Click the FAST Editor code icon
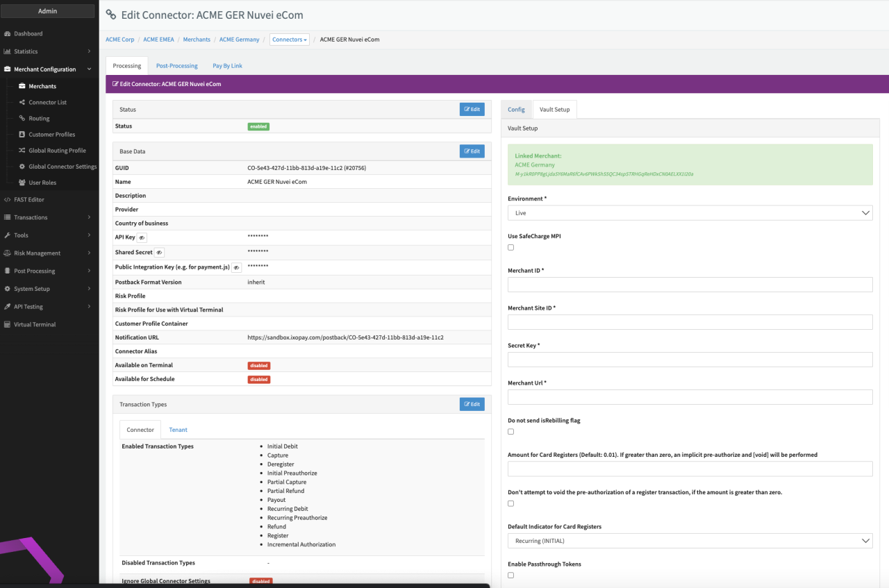This screenshot has height=588, width=889. coord(7,200)
